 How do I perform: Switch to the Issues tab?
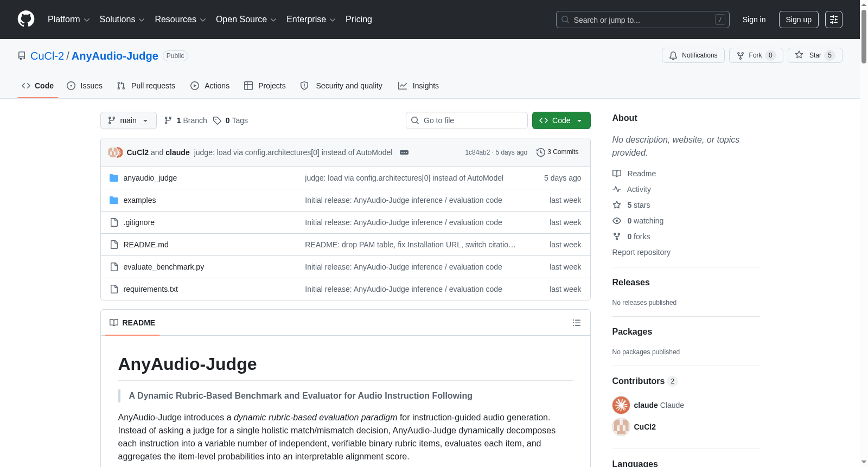pos(85,86)
